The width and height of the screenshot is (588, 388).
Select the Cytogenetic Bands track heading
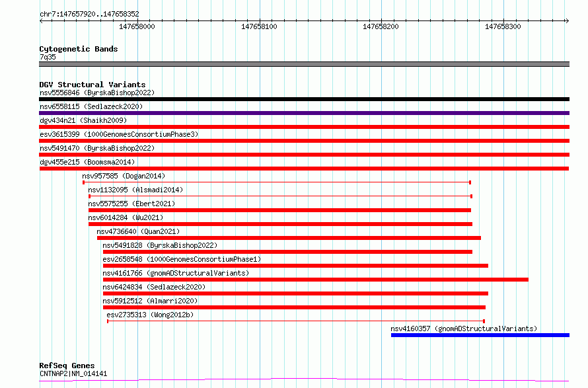tap(79, 49)
